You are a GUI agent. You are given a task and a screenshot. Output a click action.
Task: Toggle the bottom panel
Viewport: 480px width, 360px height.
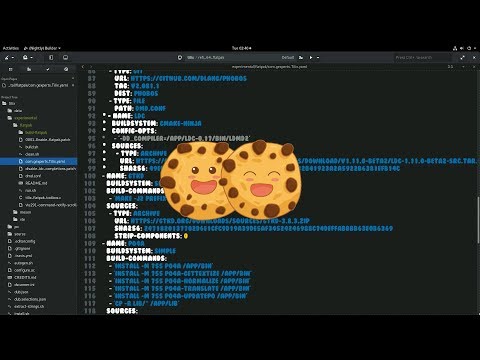(66, 58)
